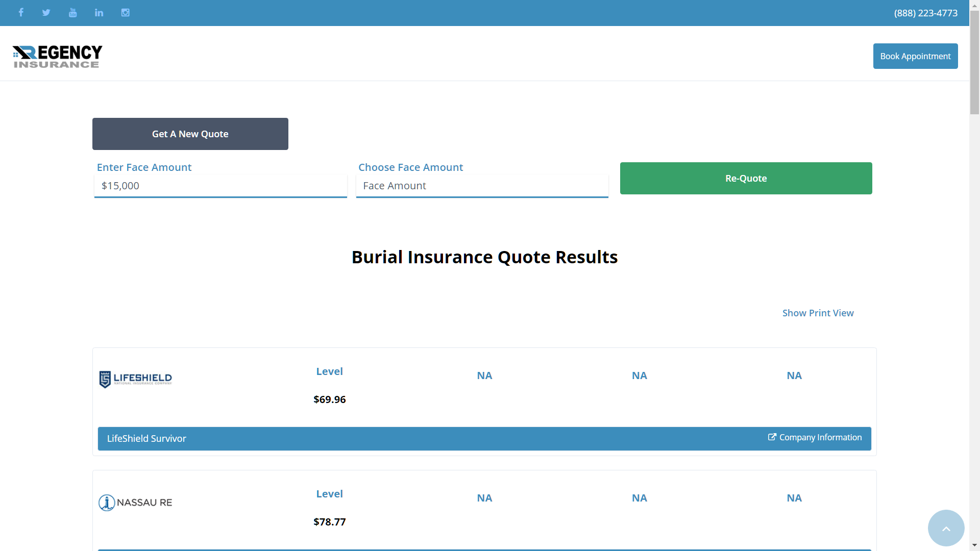Image resolution: width=980 pixels, height=551 pixels.
Task: Click last NA in Nassau Re row
Action: pos(794,498)
